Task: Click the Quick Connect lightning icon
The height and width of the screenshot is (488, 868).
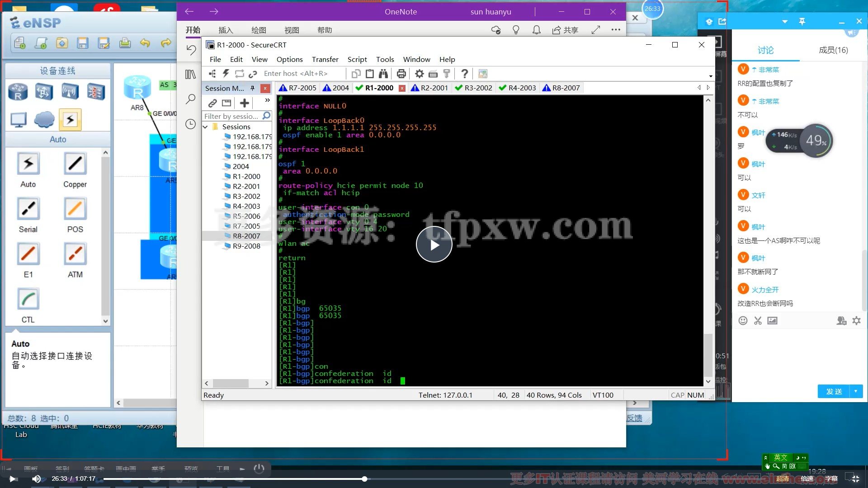Action: [x=226, y=74]
